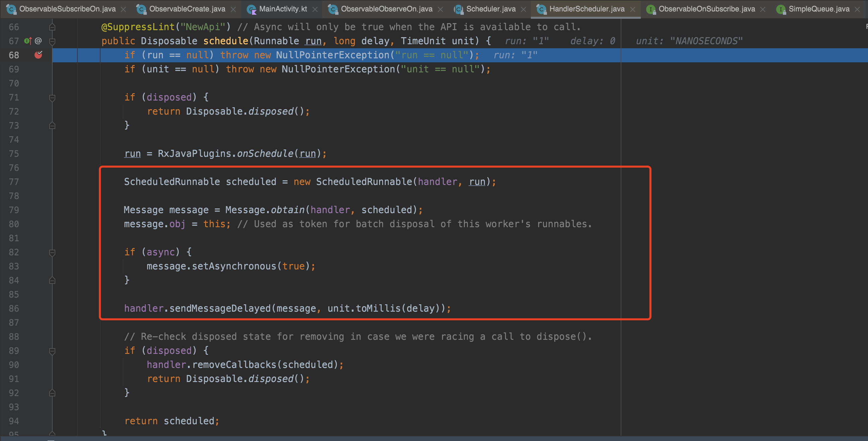
Task: Switch to the MainActivity.kt tab
Action: [x=283, y=9]
